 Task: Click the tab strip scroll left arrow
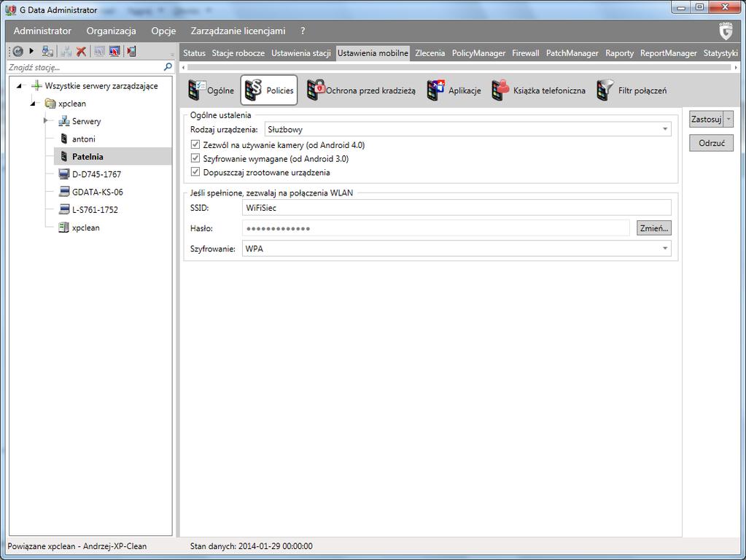184,68
